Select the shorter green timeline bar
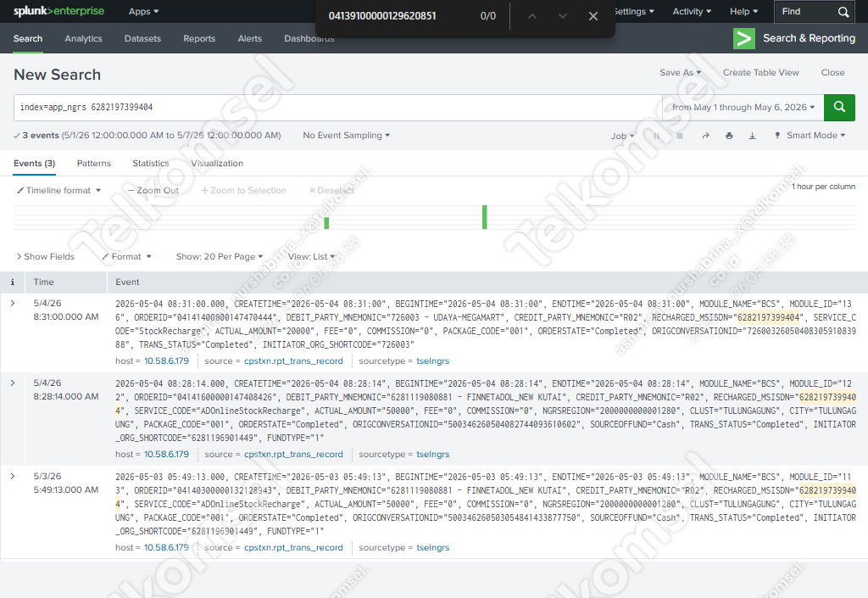This screenshot has width=868, height=598. pos(326,223)
